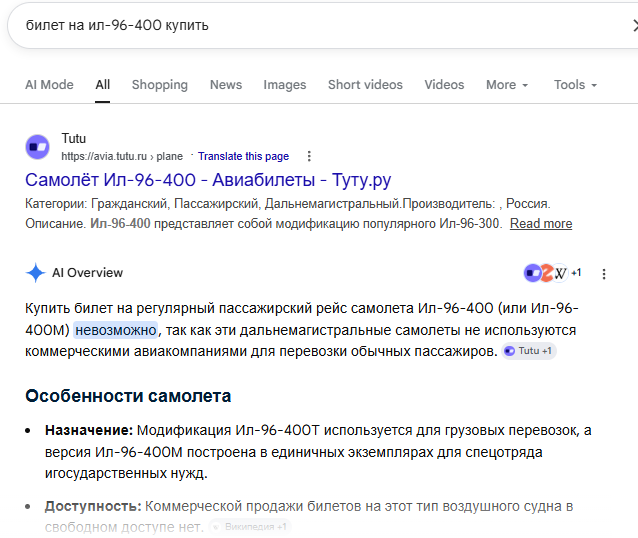Click the Tutu site favicon

point(37,147)
